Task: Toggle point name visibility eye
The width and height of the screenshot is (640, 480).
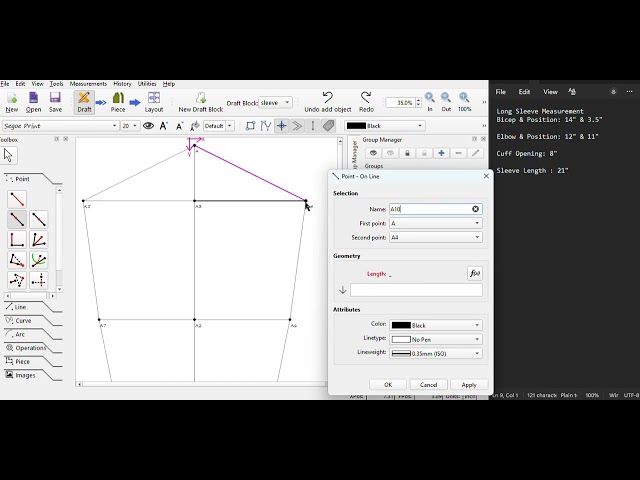Action: click(x=148, y=126)
